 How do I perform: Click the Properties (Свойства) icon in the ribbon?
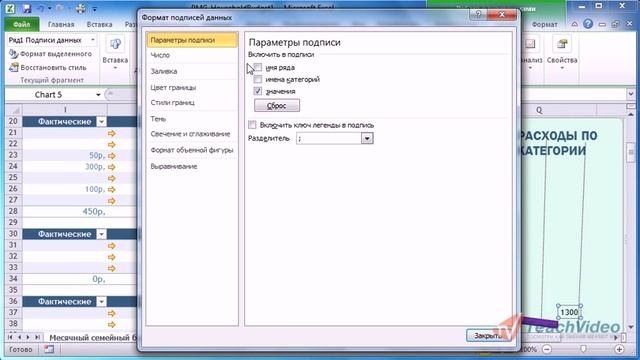point(562,44)
